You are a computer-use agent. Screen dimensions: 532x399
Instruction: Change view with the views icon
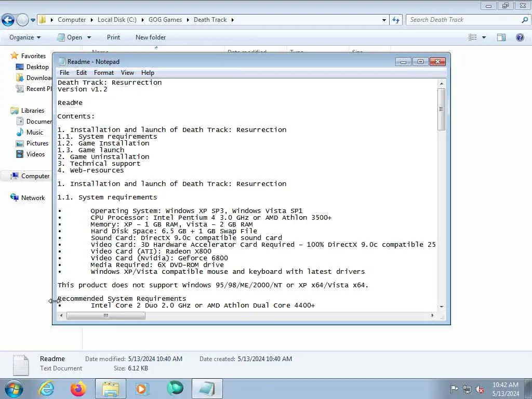tap(473, 37)
